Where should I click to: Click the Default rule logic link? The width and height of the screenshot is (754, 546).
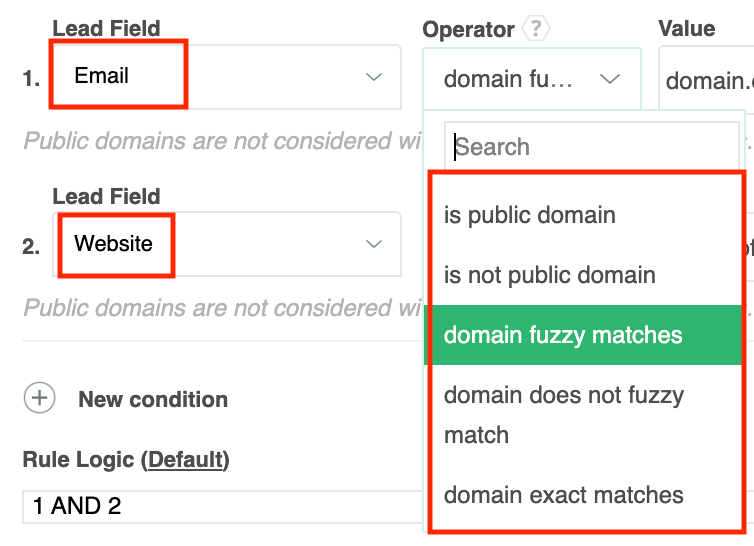[x=185, y=460]
